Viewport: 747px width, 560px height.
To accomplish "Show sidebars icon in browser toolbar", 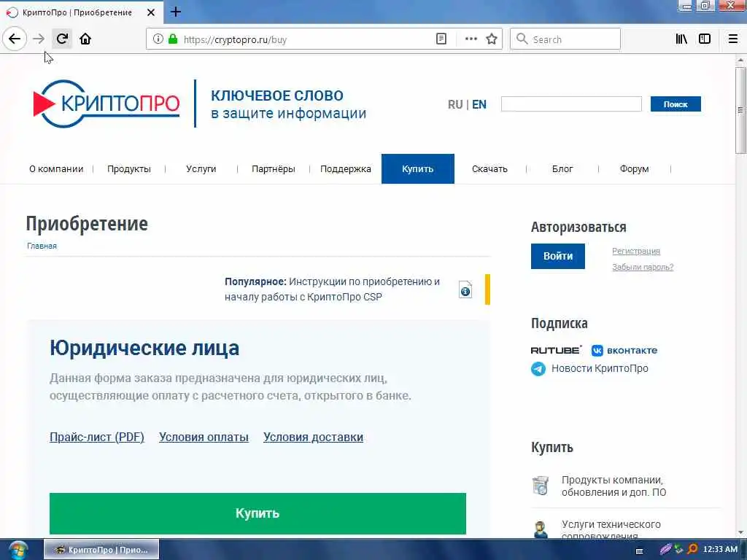I will (705, 39).
